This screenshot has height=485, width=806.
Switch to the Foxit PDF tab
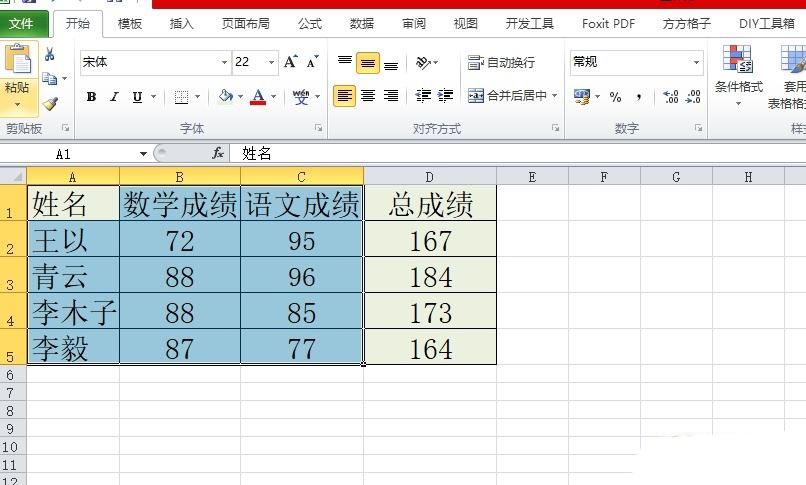pos(609,24)
